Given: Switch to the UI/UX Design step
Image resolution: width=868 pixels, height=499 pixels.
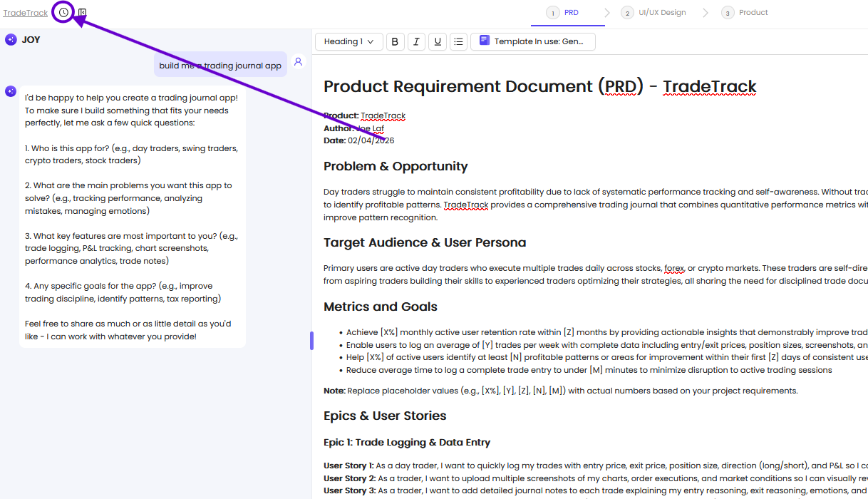Looking at the screenshot, I should tap(657, 12).
